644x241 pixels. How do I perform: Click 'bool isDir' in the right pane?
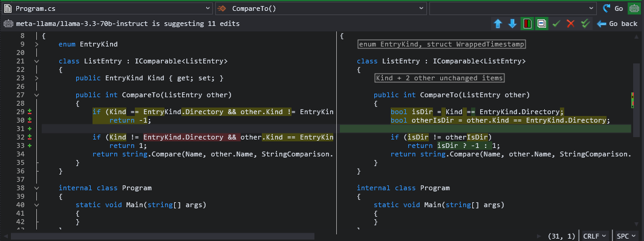point(409,112)
